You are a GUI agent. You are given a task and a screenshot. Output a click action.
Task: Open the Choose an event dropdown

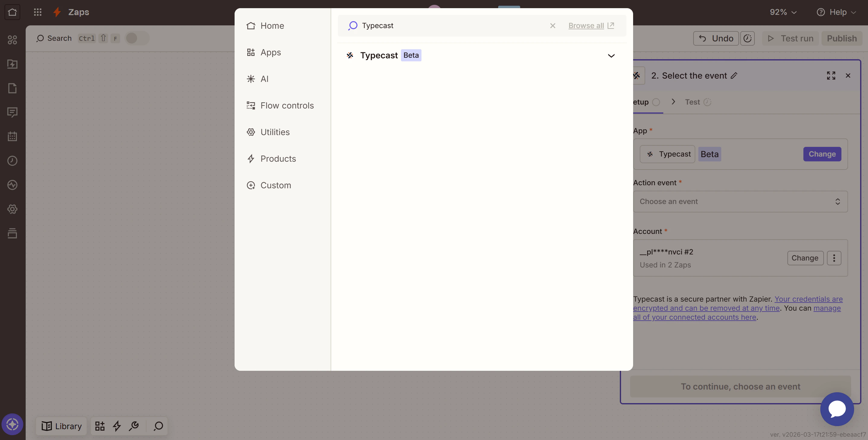tap(740, 202)
